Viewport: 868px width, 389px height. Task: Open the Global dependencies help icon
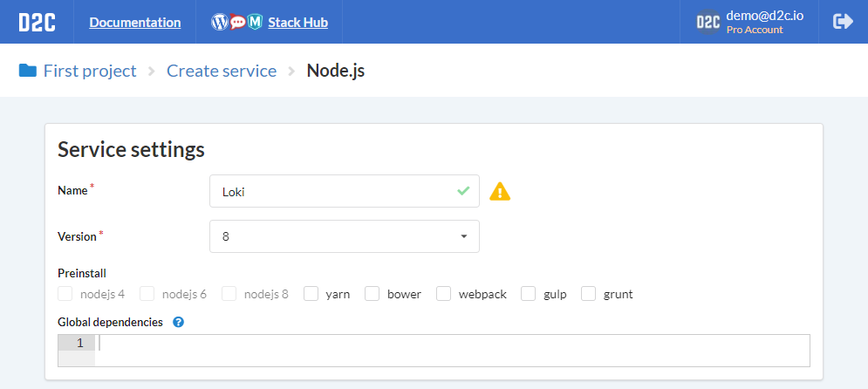click(178, 322)
